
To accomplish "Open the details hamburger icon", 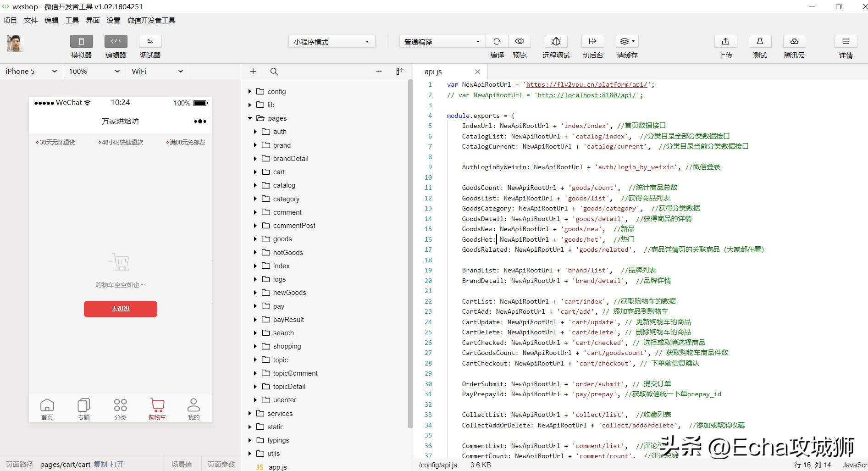I will tap(846, 42).
